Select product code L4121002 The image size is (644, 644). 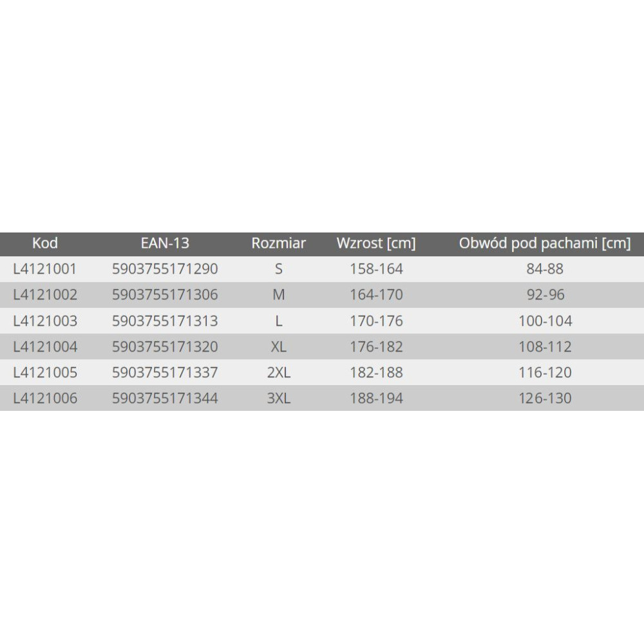coord(45,295)
